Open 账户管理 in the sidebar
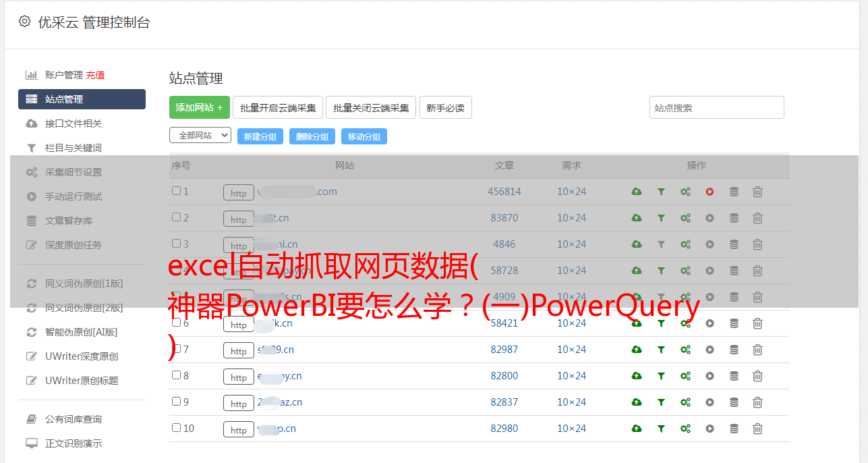 tap(64, 75)
